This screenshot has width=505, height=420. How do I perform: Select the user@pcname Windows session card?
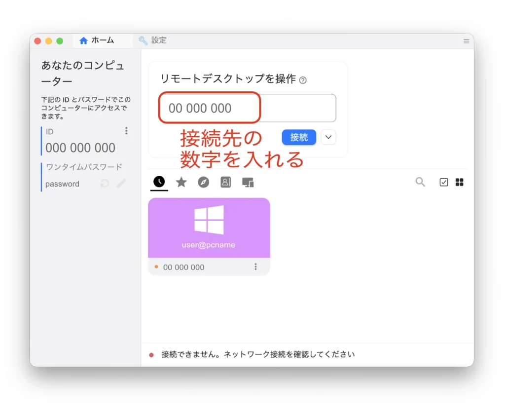pyautogui.click(x=209, y=228)
